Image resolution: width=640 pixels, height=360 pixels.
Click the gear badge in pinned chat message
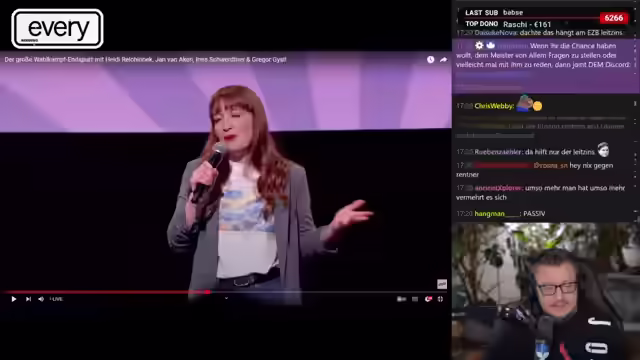[x=479, y=45]
